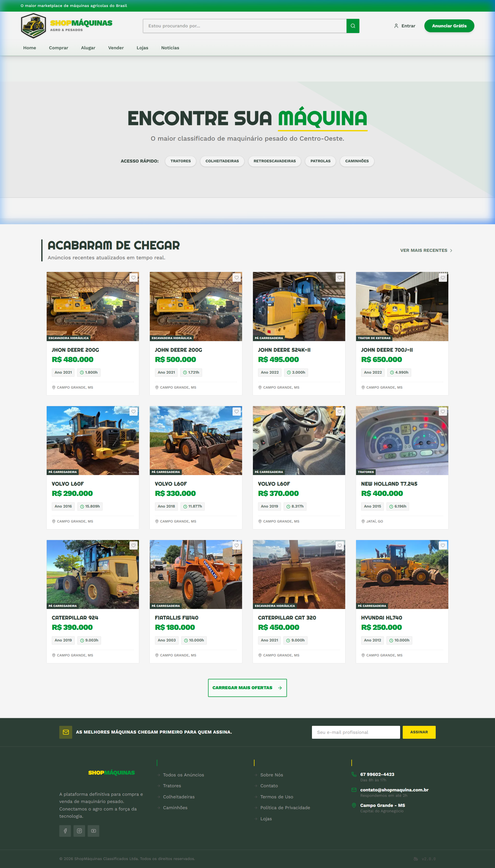Open footer link Tratores

[x=172, y=786]
